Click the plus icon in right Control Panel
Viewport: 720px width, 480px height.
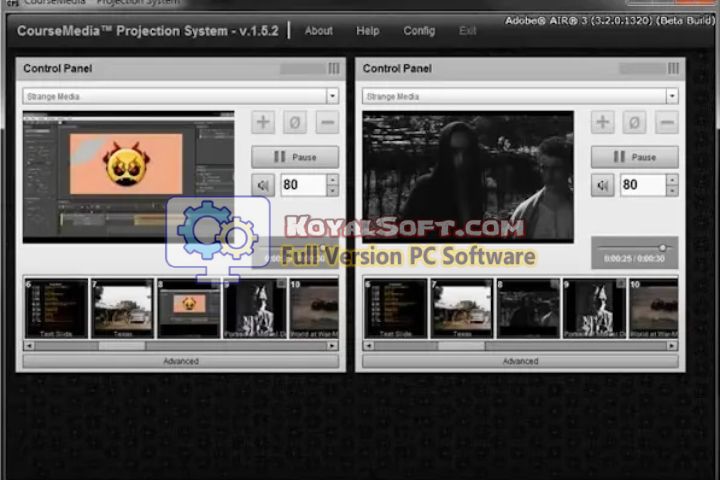(603, 123)
